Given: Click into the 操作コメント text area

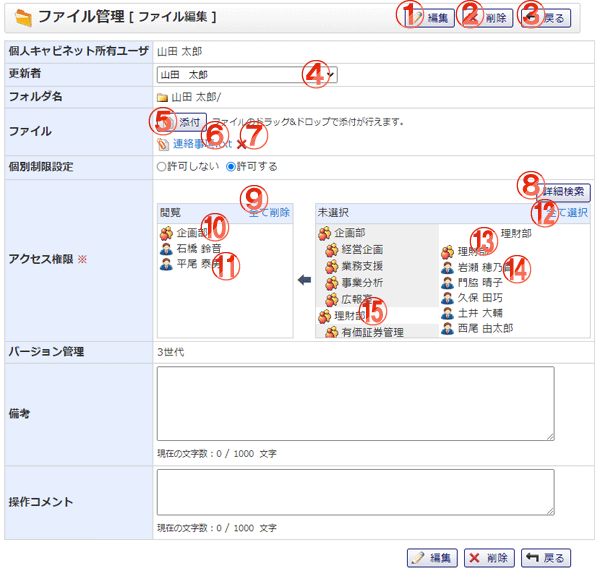Looking at the screenshot, I should click(355, 492).
